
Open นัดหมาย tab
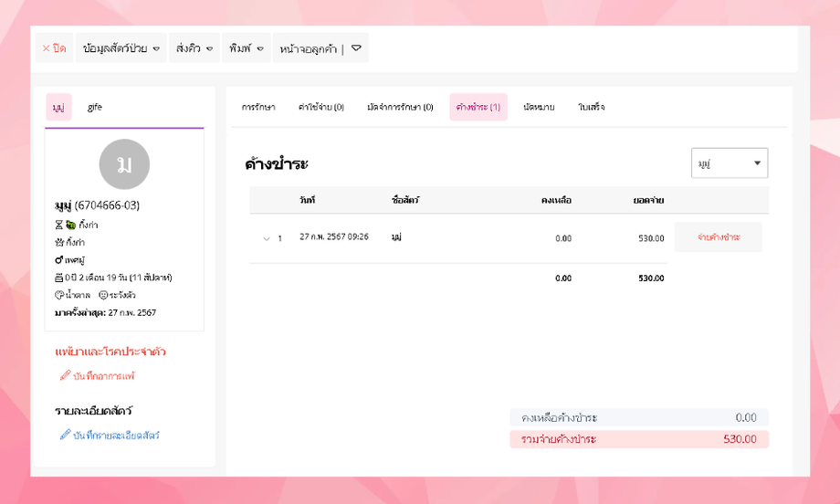539,107
